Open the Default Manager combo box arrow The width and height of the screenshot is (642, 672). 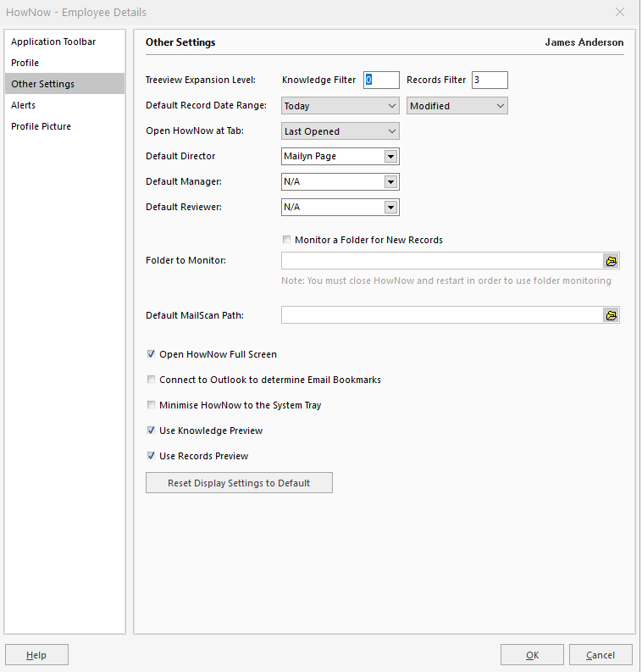(390, 181)
